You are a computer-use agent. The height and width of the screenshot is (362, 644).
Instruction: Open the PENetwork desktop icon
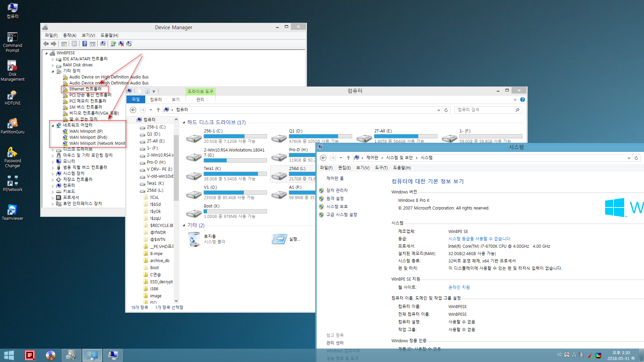click(x=12, y=184)
